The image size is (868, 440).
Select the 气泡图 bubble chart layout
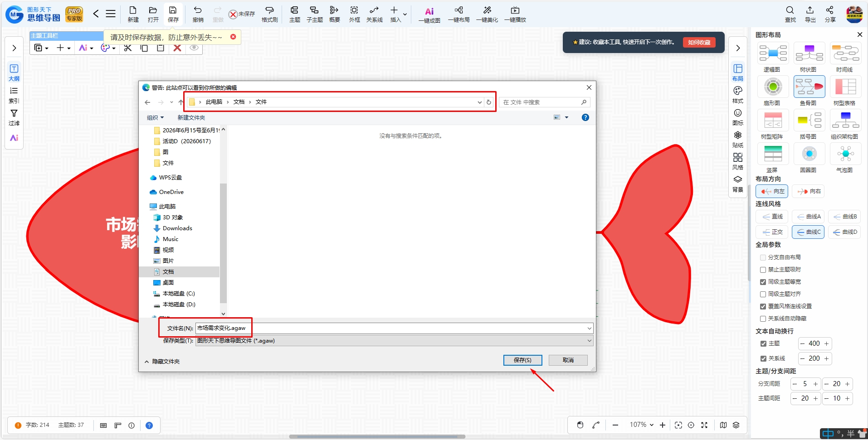pyautogui.click(x=845, y=154)
